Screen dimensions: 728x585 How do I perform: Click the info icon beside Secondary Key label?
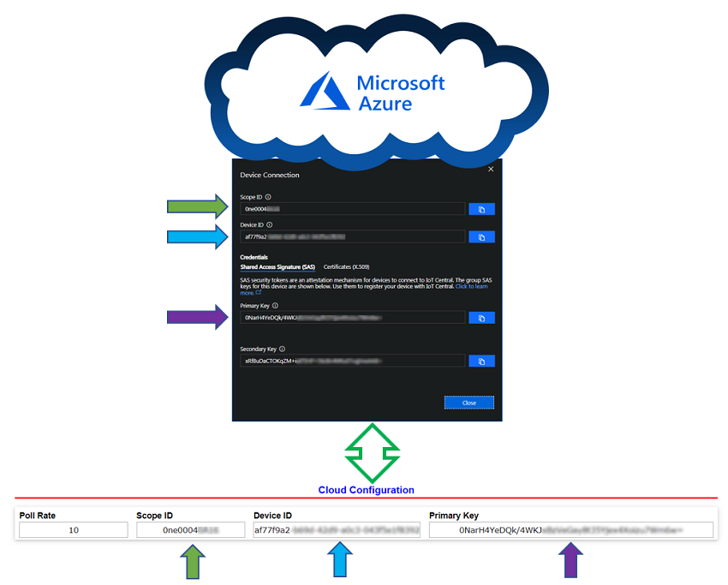click(x=283, y=349)
